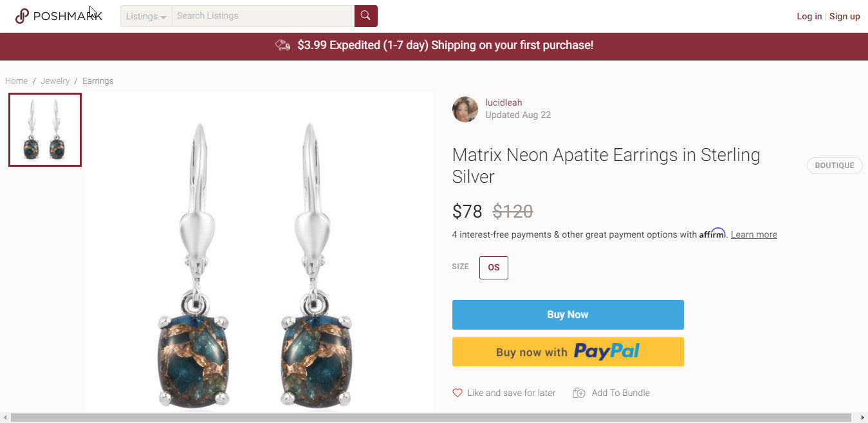
Task: Open the Sign up link
Action: pyautogui.click(x=844, y=17)
